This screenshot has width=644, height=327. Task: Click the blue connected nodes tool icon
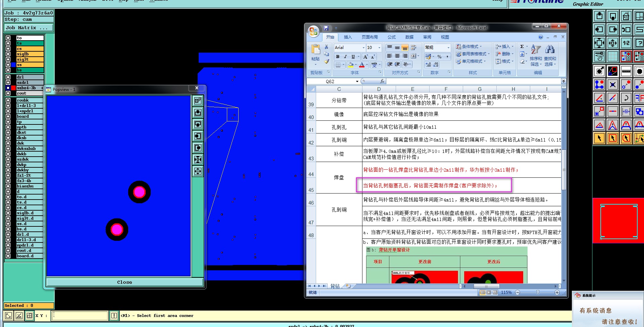pos(599,85)
